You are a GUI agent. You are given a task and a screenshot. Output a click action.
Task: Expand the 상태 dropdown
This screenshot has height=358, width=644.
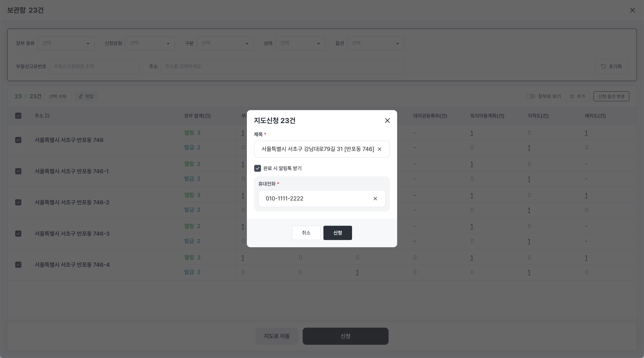pyautogui.click(x=300, y=43)
